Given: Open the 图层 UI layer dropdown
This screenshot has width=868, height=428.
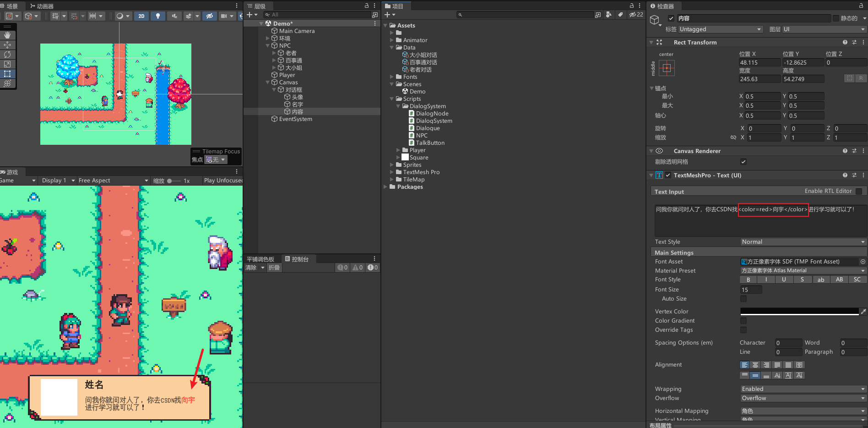Looking at the screenshot, I should point(824,29).
